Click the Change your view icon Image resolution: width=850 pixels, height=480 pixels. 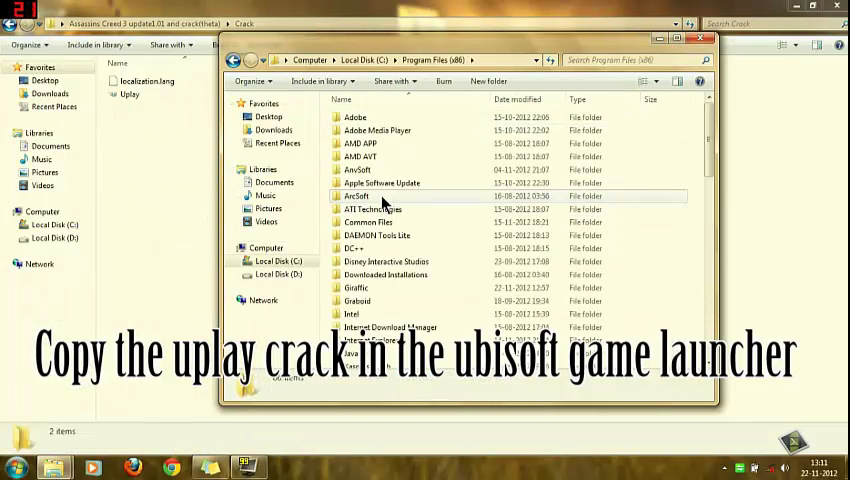tap(644, 81)
